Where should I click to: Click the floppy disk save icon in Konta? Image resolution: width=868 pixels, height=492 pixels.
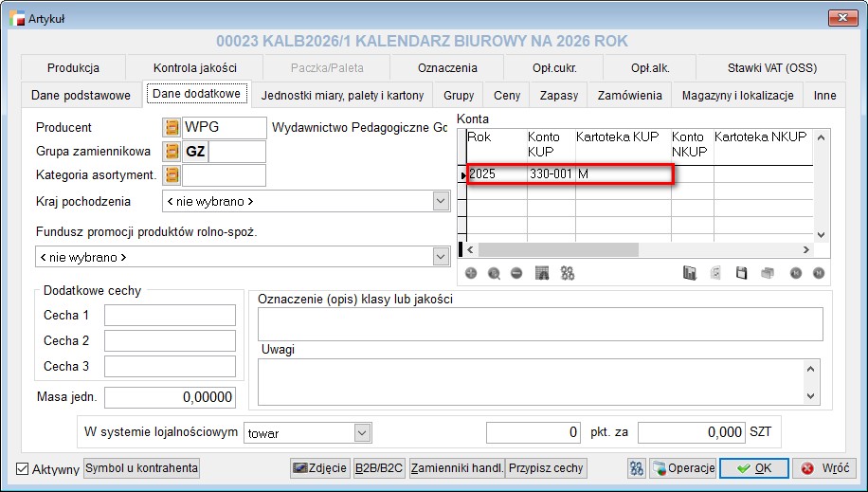[741, 273]
